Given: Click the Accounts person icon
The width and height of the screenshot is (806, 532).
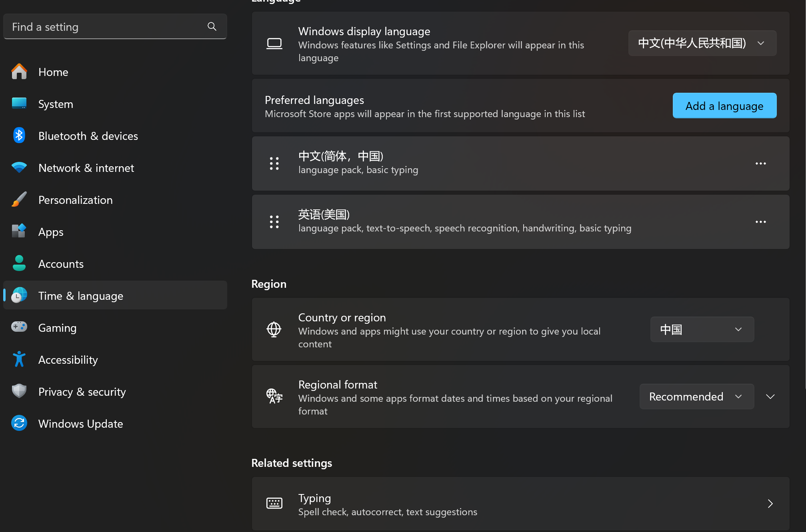Looking at the screenshot, I should pos(19,263).
